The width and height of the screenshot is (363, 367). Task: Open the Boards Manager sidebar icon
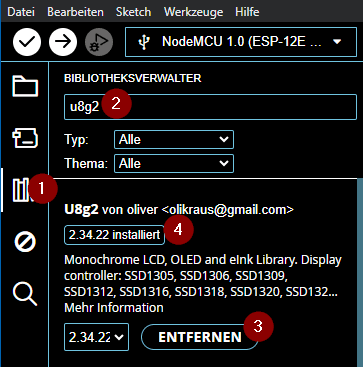(25, 139)
